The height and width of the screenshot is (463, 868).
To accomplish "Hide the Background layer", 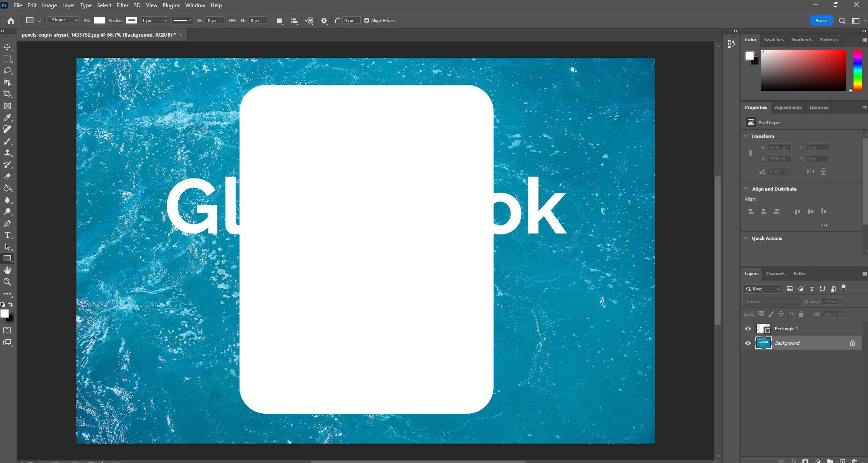I will click(748, 343).
